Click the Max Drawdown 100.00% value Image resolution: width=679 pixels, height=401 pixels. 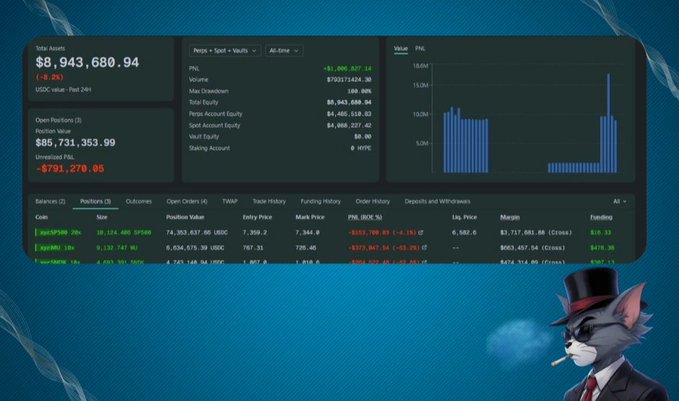359,91
